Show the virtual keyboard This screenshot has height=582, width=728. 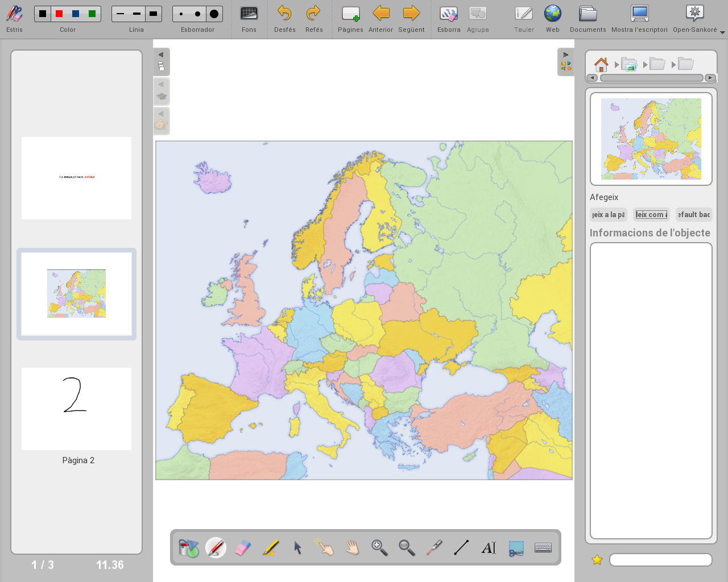pos(543,548)
